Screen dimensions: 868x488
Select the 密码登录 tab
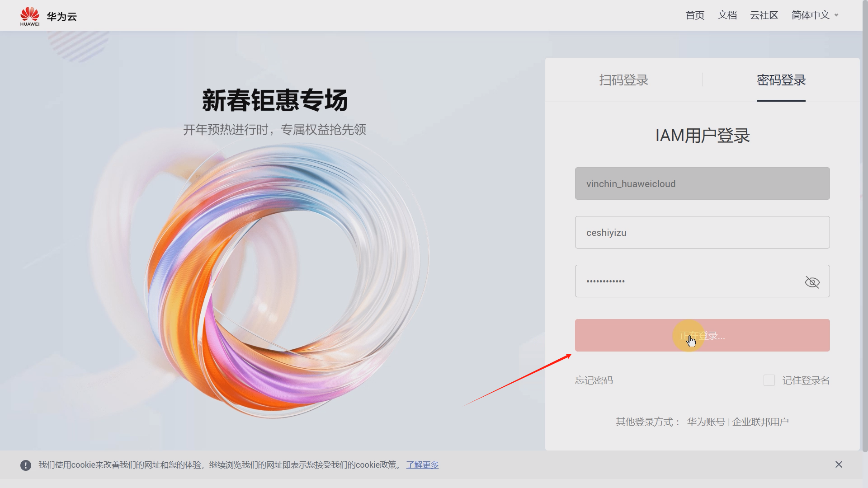781,80
